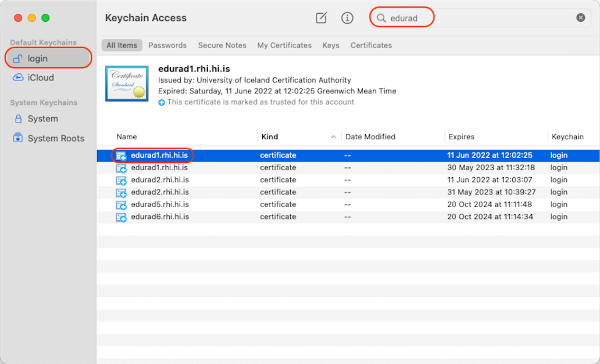Zoom the window with the green button
Screen dimensions: 600x364
click(46, 18)
